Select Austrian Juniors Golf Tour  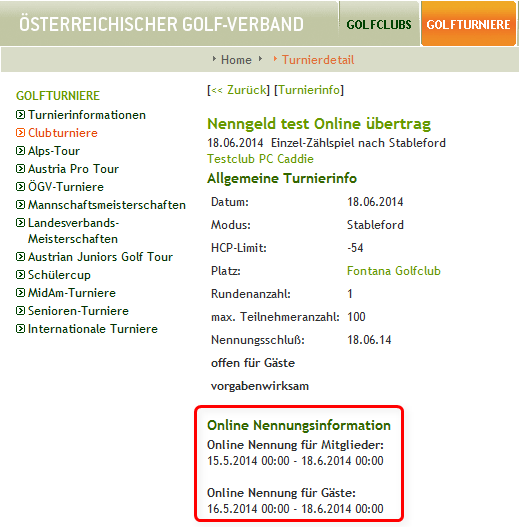click(100, 257)
